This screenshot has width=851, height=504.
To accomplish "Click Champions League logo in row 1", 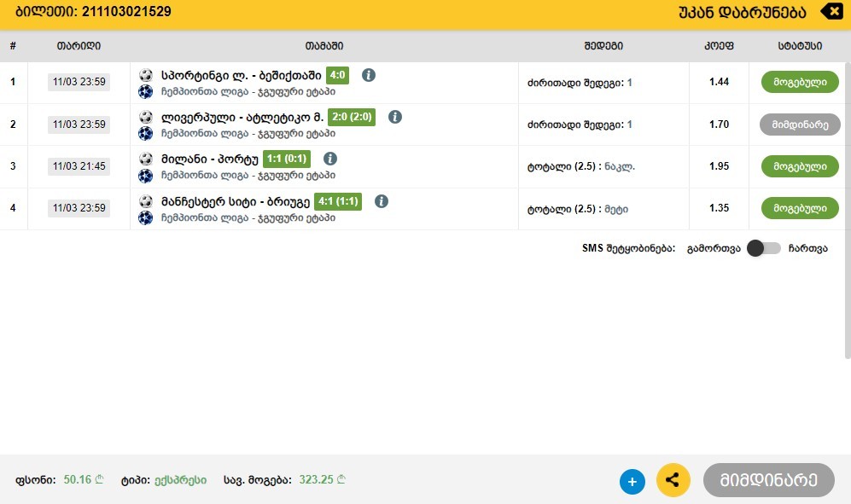I will (x=145, y=92).
